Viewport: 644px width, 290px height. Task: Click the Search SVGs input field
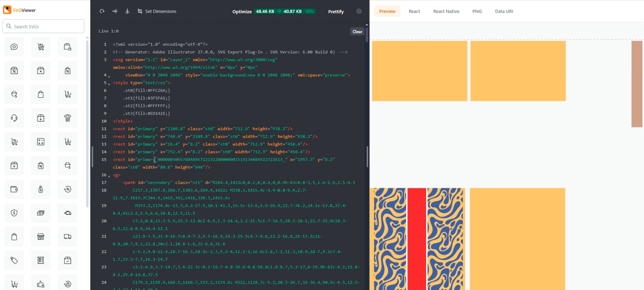pyautogui.click(x=44, y=26)
